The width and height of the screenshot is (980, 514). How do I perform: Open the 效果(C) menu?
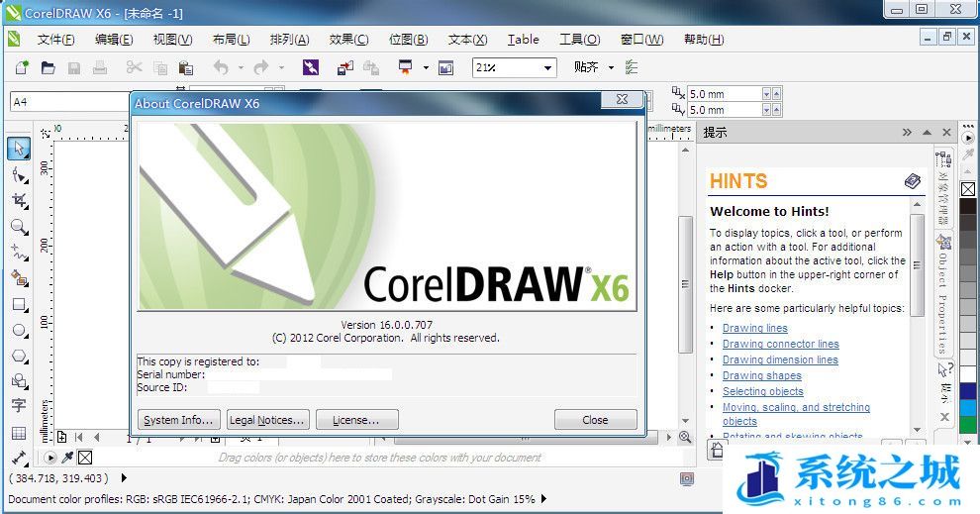(x=348, y=40)
